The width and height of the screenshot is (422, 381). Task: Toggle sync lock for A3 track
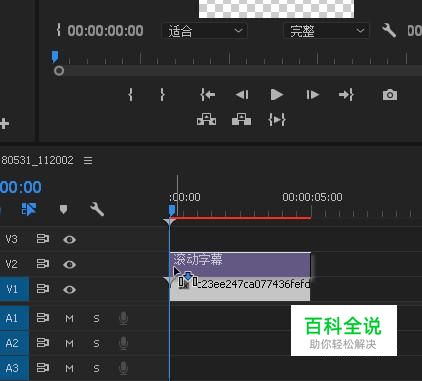(x=43, y=368)
